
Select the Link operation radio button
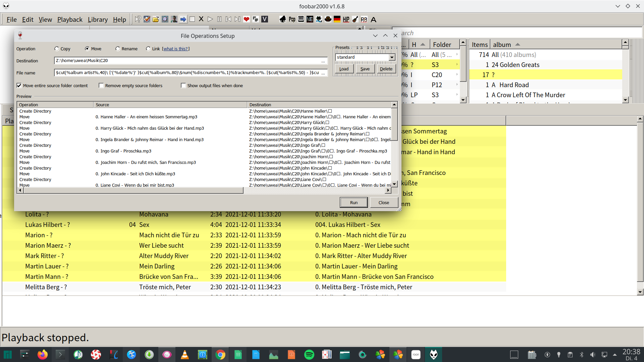(148, 49)
